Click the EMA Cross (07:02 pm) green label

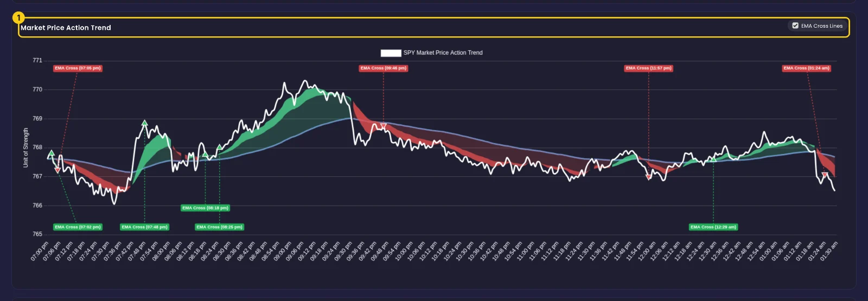(78, 227)
